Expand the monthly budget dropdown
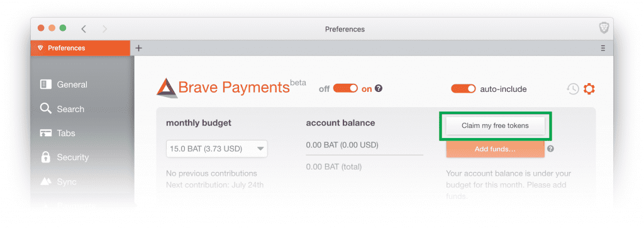This screenshot has width=644, height=228. point(216,149)
